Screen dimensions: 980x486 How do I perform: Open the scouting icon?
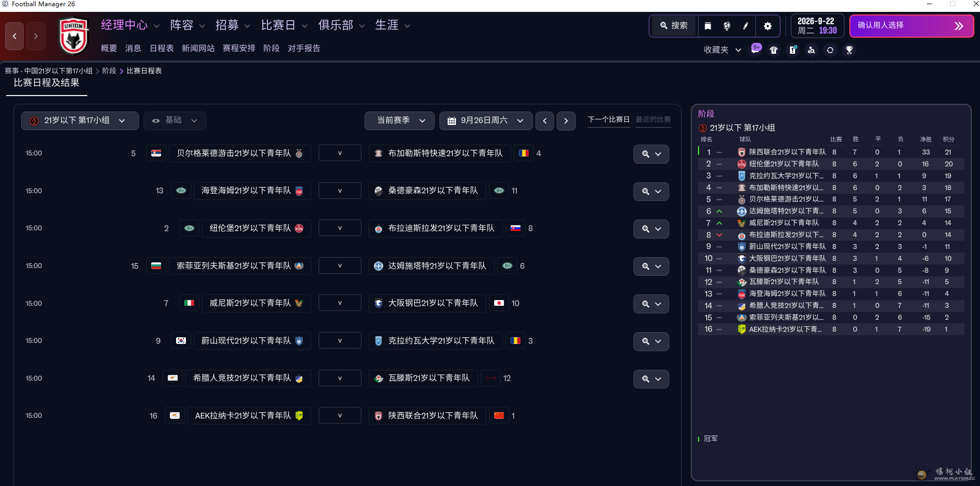pyautogui.click(x=811, y=50)
